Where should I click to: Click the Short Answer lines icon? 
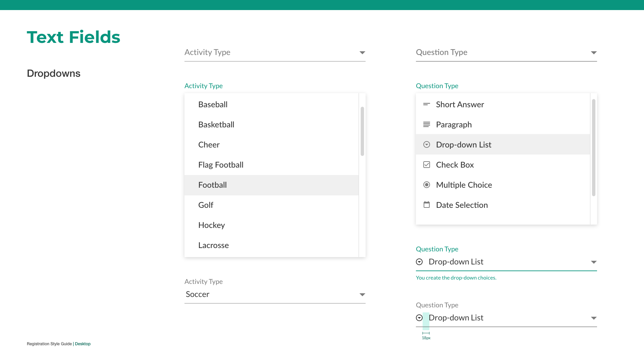click(426, 104)
